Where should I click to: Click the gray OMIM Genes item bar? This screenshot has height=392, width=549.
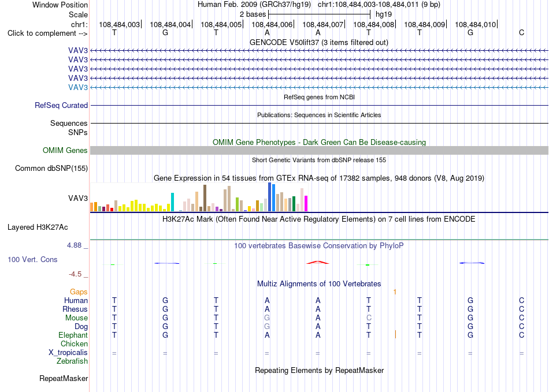click(319, 150)
